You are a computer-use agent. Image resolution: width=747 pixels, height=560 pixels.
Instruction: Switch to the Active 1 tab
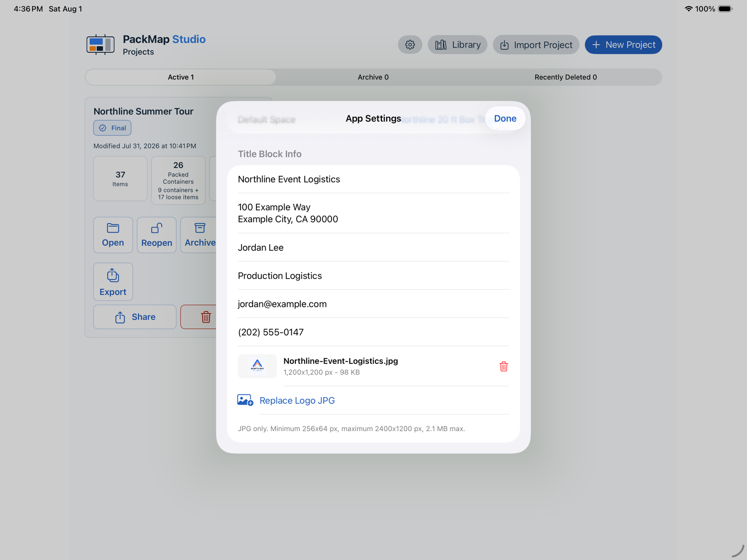pyautogui.click(x=181, y=77)
